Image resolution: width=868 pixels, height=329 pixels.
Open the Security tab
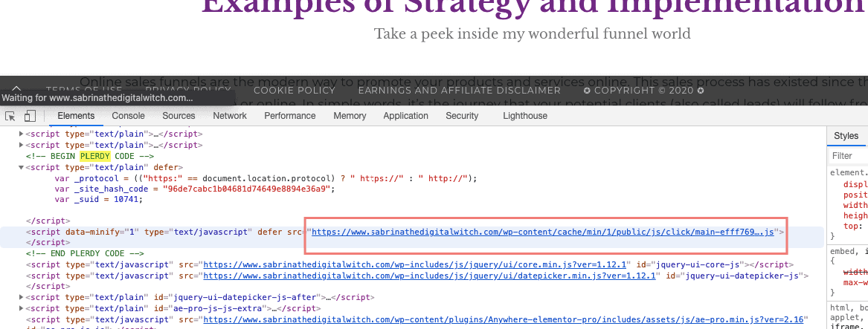click(462, 116)
